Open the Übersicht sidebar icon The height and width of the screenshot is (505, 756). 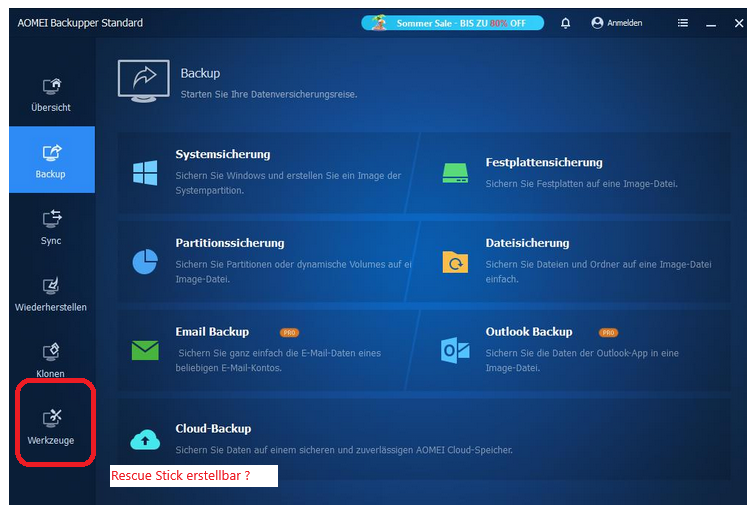click(52, 87)
